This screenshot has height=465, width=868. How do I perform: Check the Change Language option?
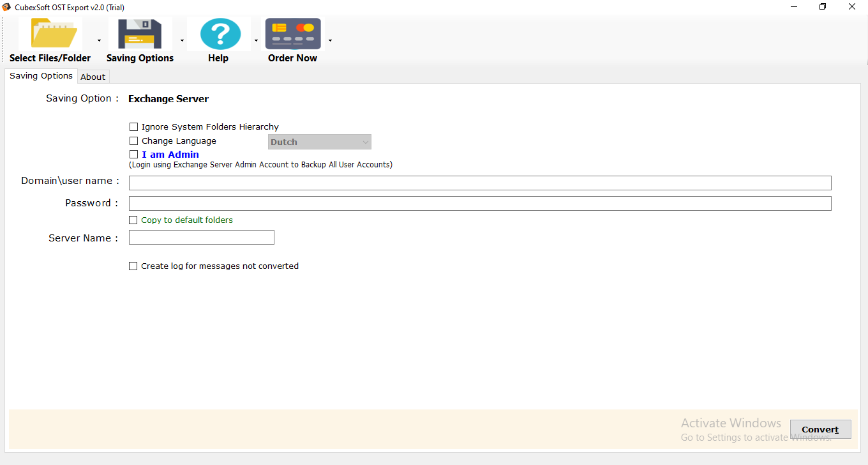[x=133, y=141]
